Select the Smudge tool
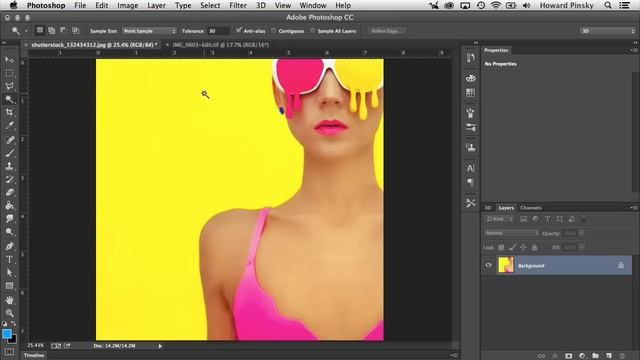 [9, 218]
